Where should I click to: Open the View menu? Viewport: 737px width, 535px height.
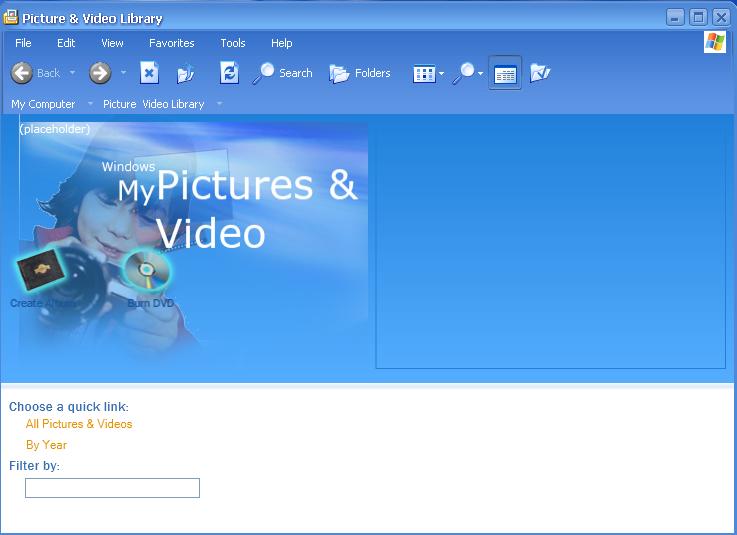pyautogui.click(x=112, y=43)
